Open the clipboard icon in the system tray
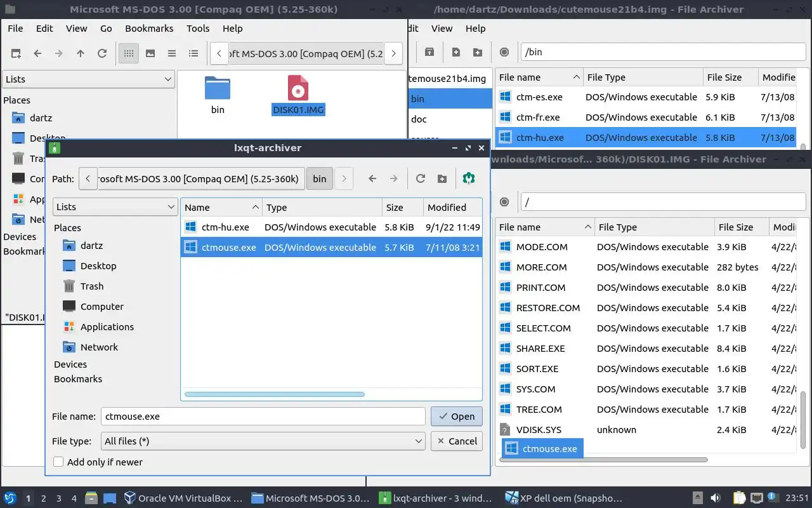Screen dimensions: 812x508 tap(738, 498)
